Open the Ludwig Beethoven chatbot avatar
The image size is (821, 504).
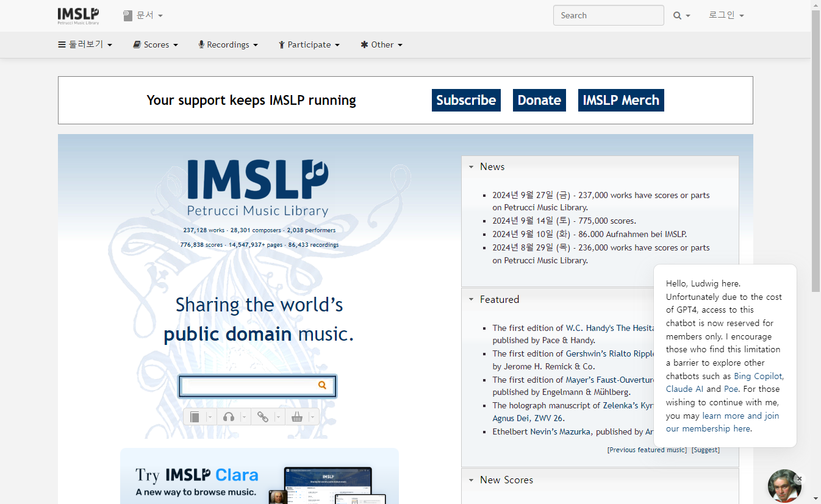tap(784, 486)
